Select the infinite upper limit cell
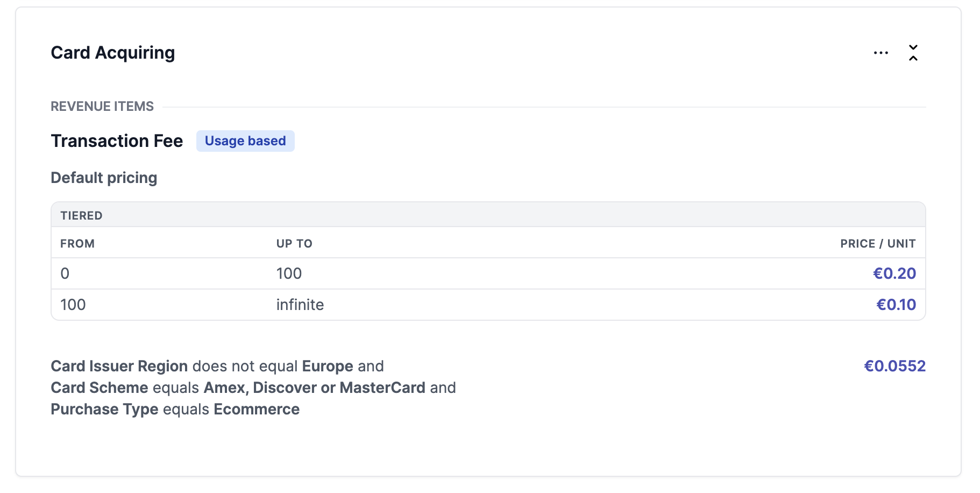Screen dimensions: 980x493 point(300,305)
